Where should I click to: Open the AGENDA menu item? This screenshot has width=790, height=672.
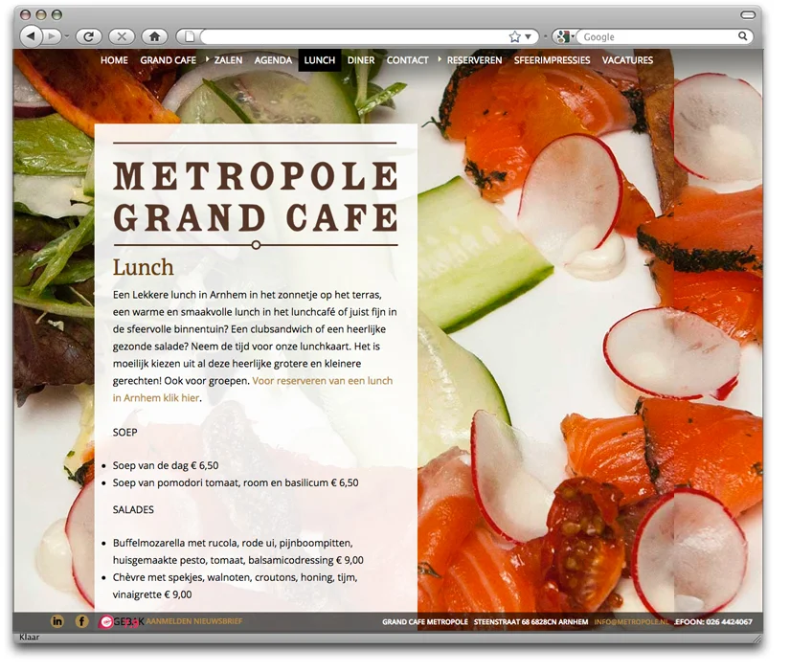(273, 60)
